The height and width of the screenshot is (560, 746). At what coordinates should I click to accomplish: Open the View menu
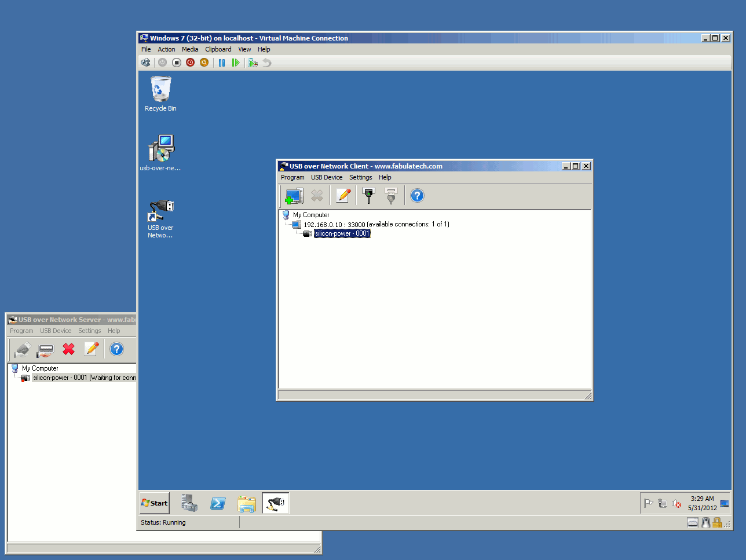click(x=244, y=49)
